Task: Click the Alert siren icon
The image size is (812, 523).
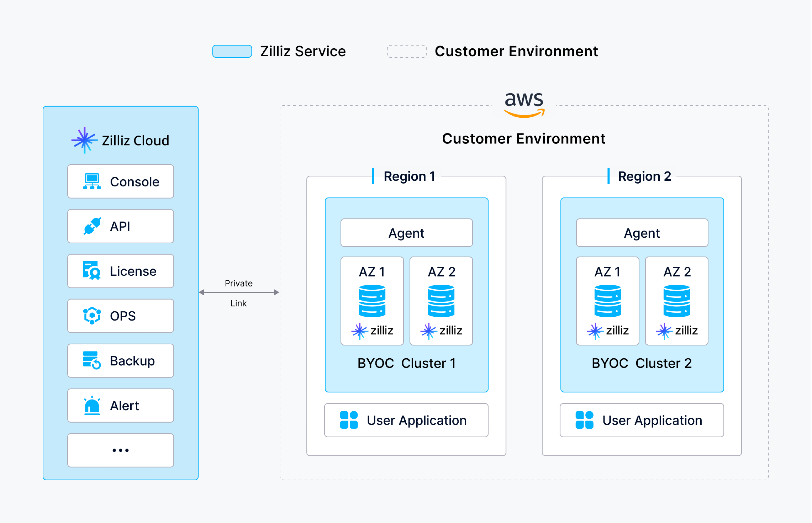Action: (x=92, y=405)
